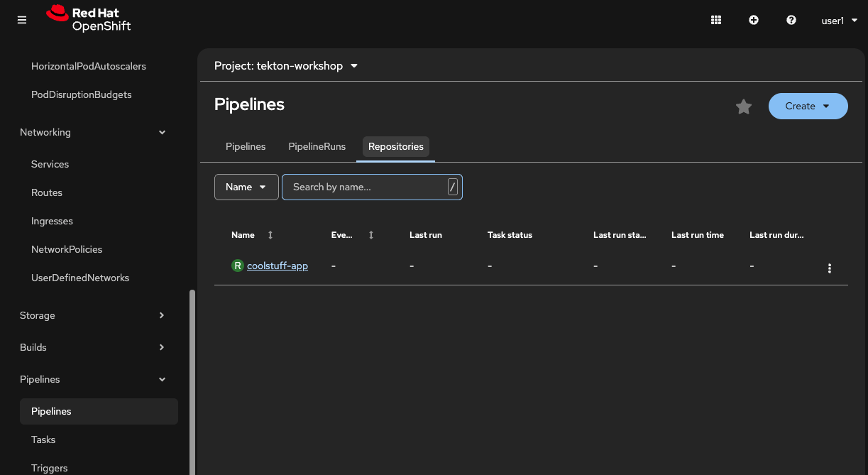Toggle sorting on the Event type column

370,234
